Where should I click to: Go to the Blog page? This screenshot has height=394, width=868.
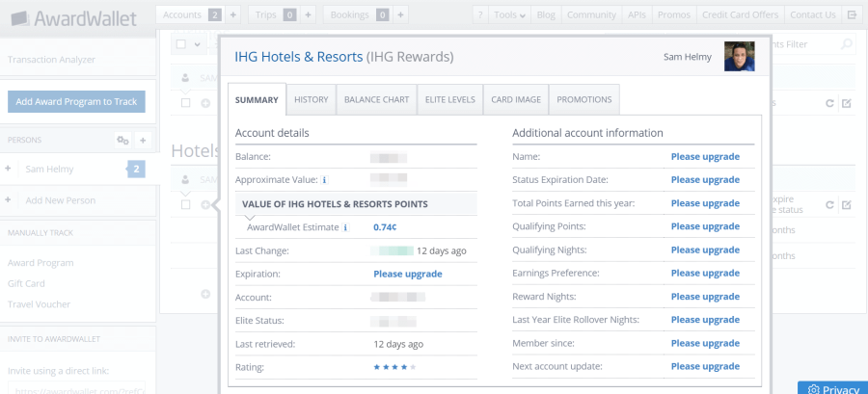click(546, 14)
